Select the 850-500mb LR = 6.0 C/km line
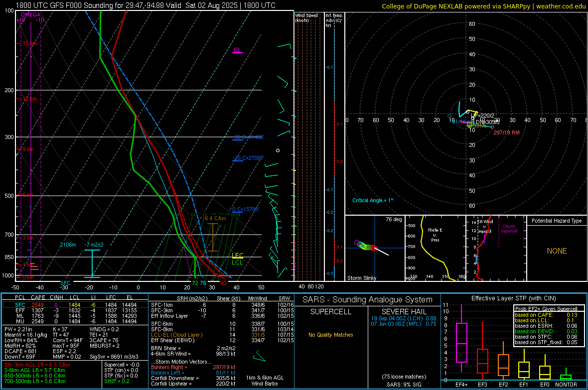588x390 pixels. click(x=35, y=376)
